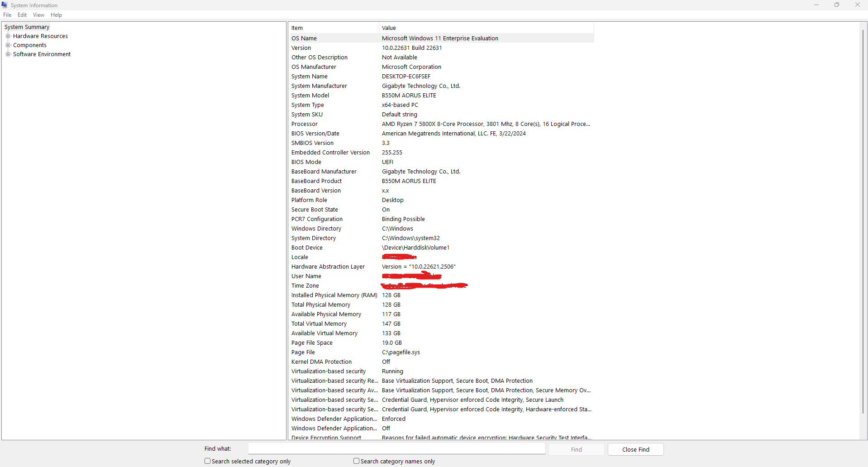
Task: Expand the Software Environment tree node
Action: click(x=8, y=54)
